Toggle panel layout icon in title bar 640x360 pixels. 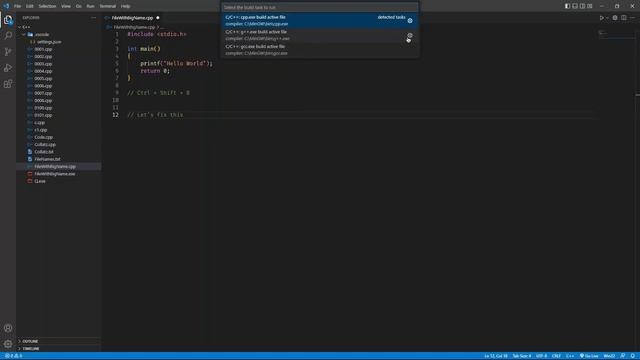click(x=575, y=6)
